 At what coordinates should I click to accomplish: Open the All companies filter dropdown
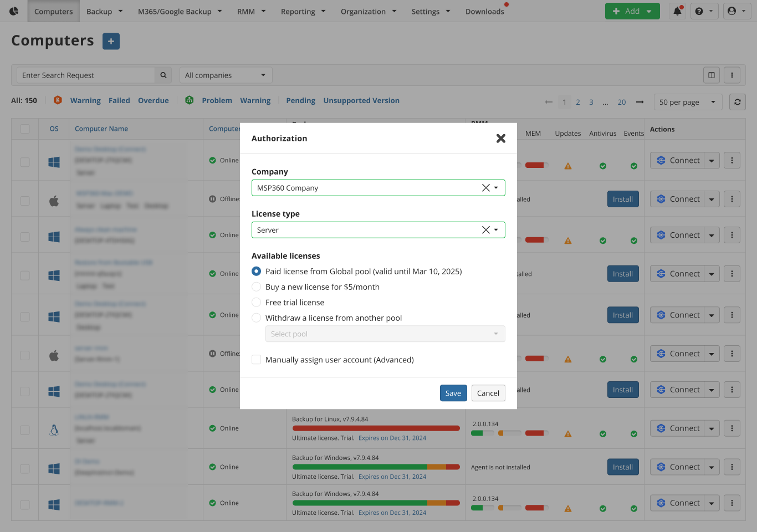226,75
